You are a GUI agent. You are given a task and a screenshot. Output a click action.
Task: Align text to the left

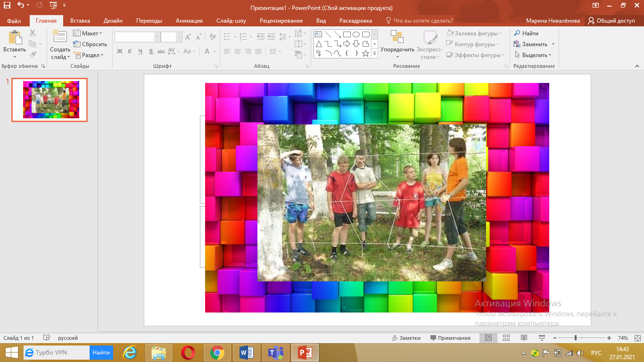(x=227, y=51)
